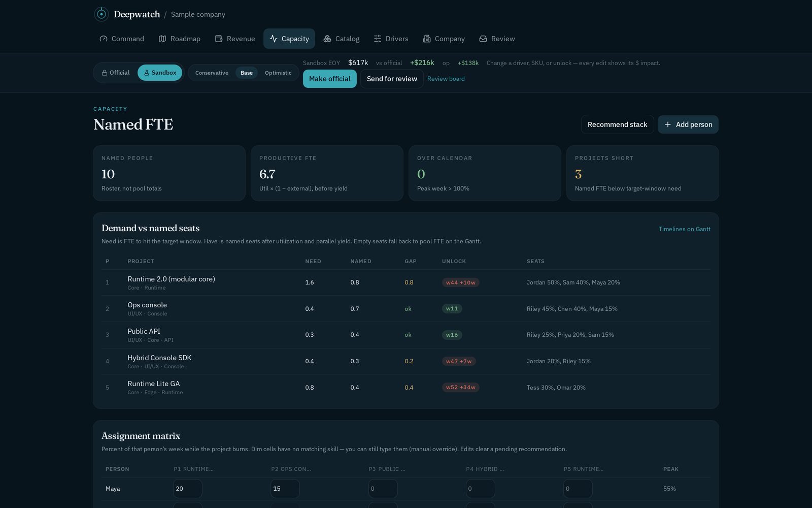This screenshot has width=812, height=508.
Task: Select the Hybrid Console SDK row
Action: pos(406,361)
